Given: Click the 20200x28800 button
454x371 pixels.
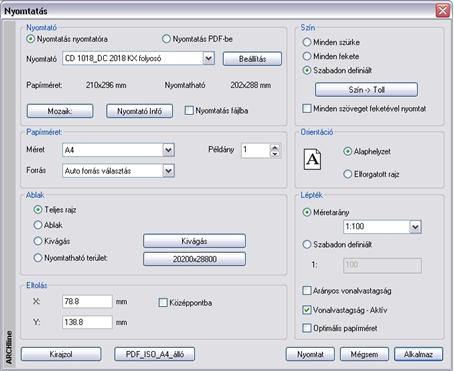Looking at the screenshot, I should tap(194, 259).
